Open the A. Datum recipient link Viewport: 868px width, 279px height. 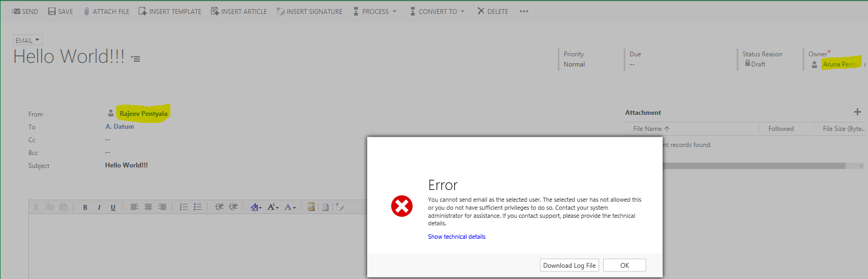(119, 127)
